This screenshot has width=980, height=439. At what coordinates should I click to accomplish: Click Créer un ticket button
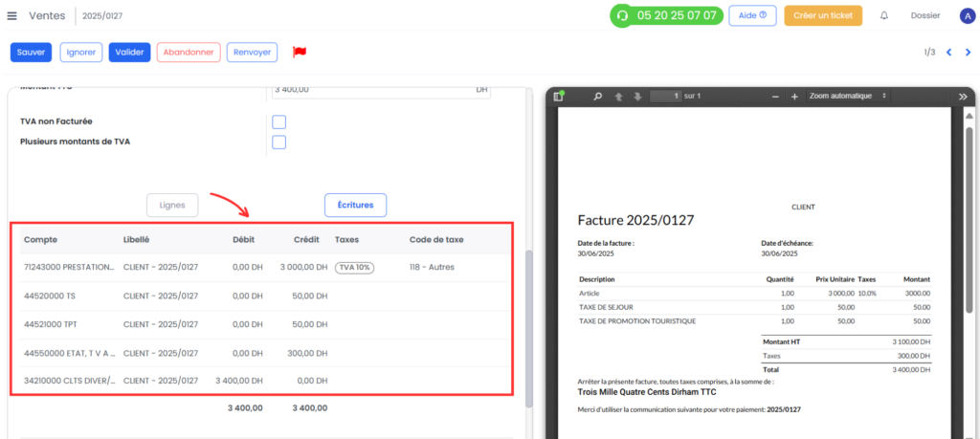823,15
